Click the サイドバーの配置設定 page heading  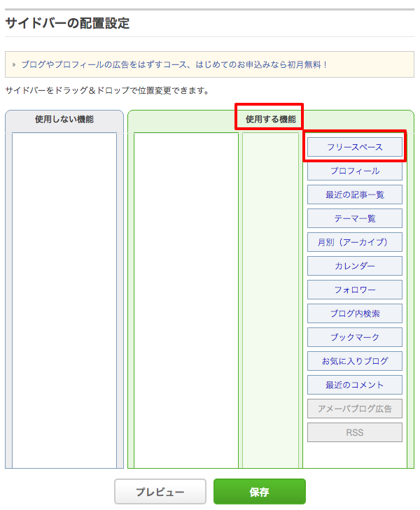click(68, 23)
